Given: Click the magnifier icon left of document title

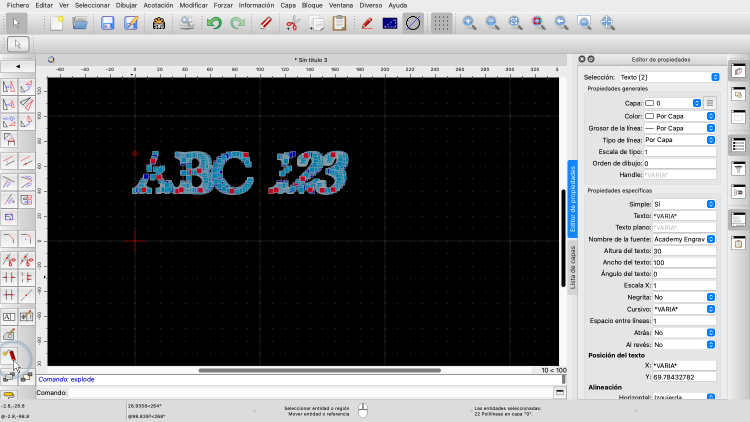Looking at the screenshot, I should tap(51, 60).
